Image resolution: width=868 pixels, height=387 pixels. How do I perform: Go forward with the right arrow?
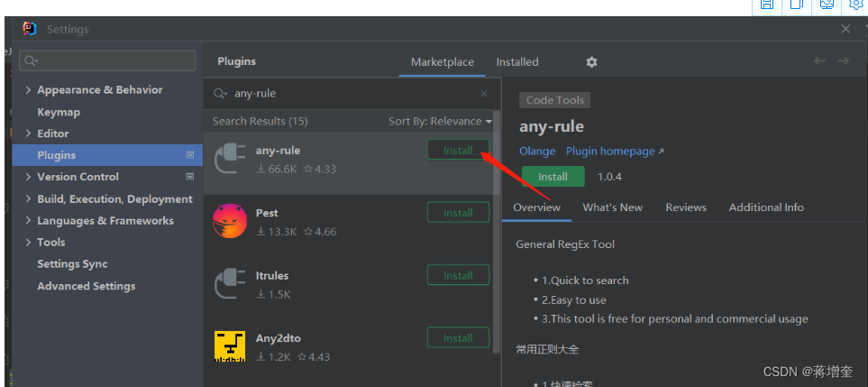843,61
